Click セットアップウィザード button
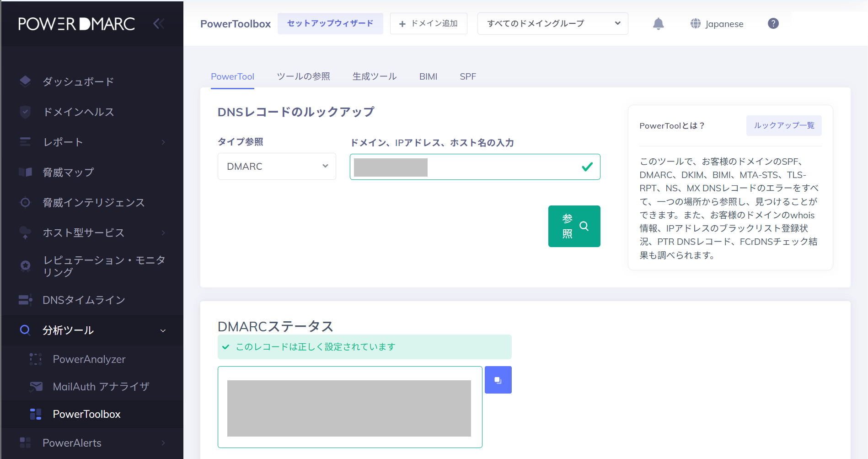The width and height of the screenshot is (868, 459). click(x=330, y=23)
